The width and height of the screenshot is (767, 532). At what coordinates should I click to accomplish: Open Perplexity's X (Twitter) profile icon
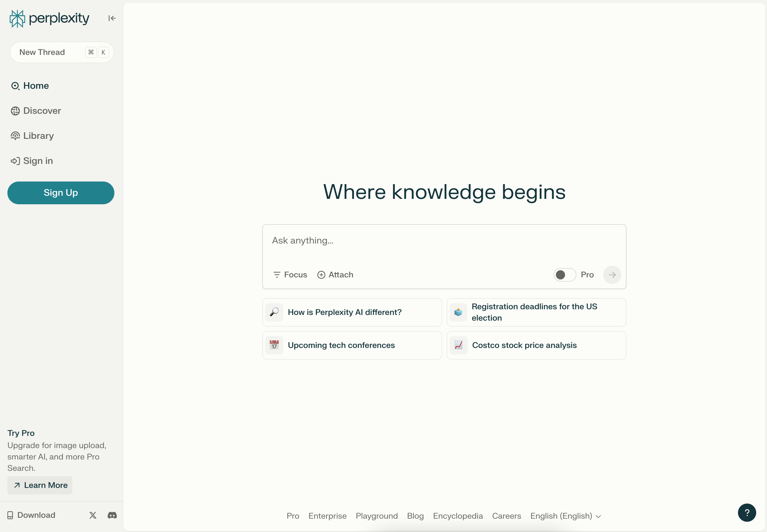click(x=93, y=515)
